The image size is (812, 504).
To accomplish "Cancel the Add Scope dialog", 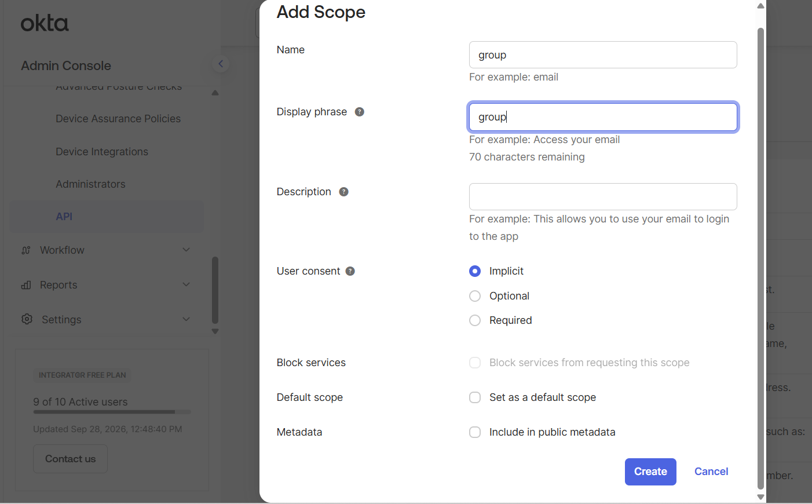I will [711, 472].
